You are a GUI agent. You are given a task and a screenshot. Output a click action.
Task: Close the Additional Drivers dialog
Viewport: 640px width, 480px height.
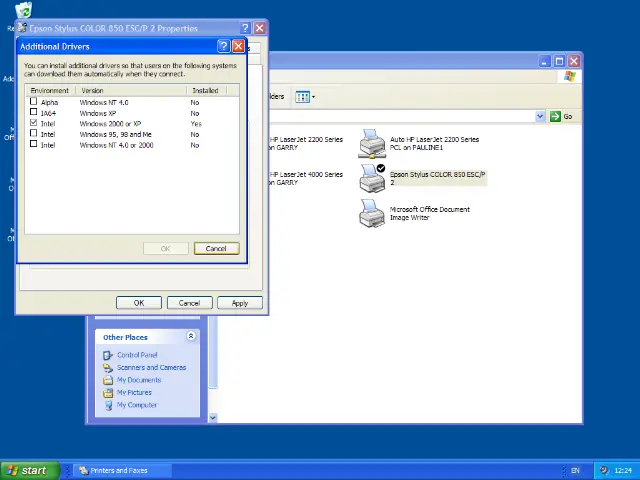tap(238, 46)
